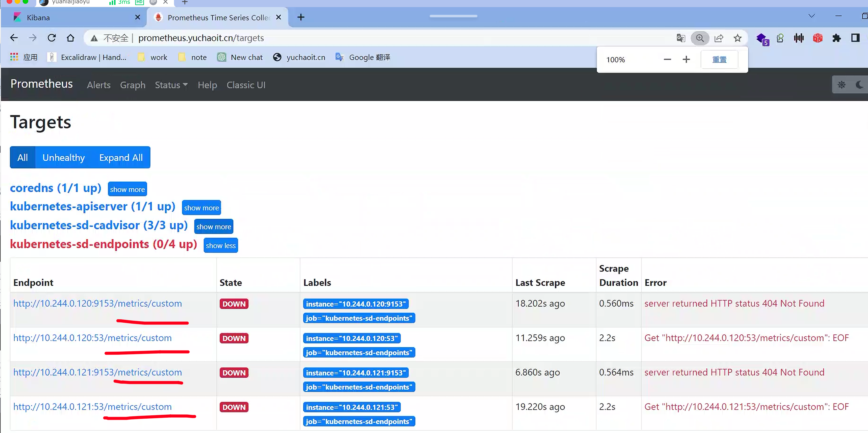Switch to the Kibana tab

tap(38, 17)
